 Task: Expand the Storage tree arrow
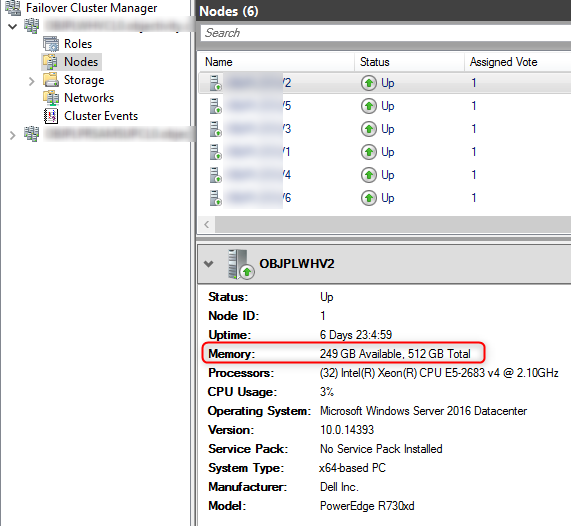coord(32,81)
